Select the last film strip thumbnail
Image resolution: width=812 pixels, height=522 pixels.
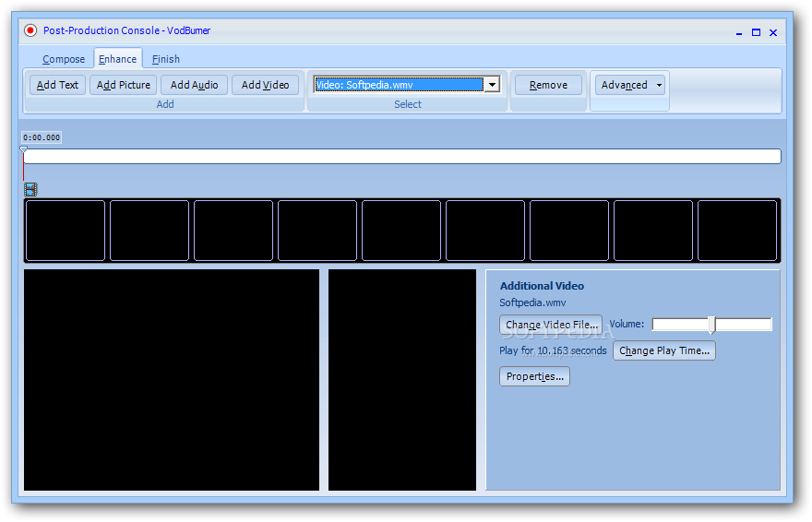[x=737, y=231]
